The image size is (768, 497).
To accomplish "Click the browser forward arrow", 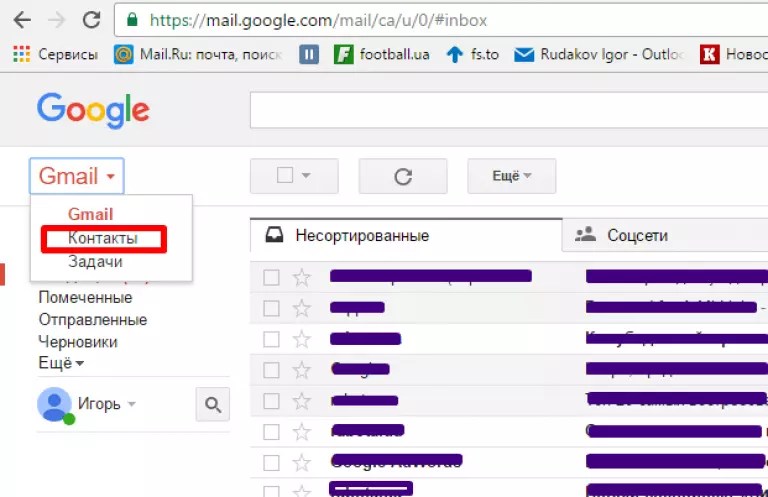I will pyautogui.click(x=57, y=20).
